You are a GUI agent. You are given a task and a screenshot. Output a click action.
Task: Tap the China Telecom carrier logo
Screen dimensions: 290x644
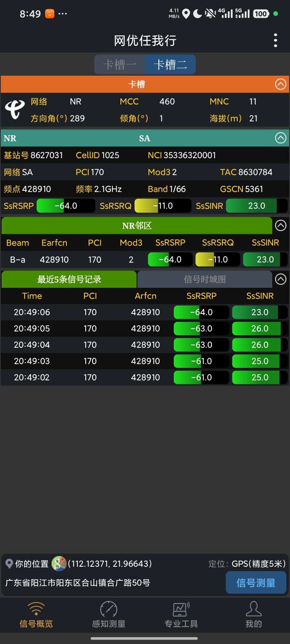(x=14, y=110)
